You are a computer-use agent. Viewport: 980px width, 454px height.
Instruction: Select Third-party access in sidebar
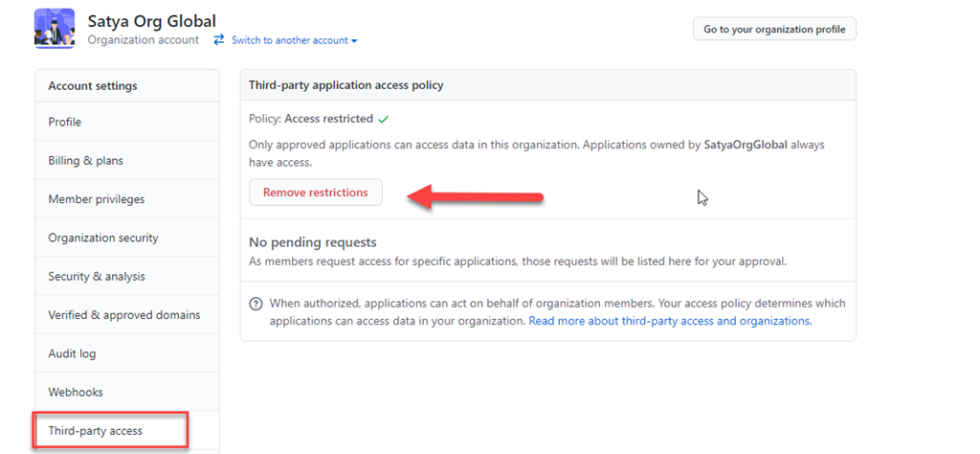[95, 431]
